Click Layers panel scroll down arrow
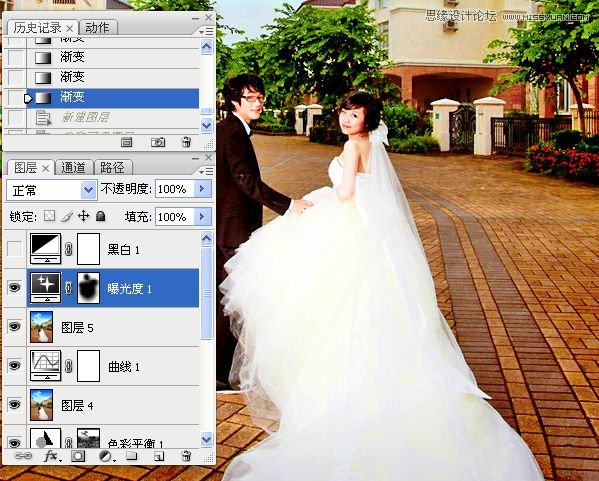599x481 pixels. tap(207, 439)
